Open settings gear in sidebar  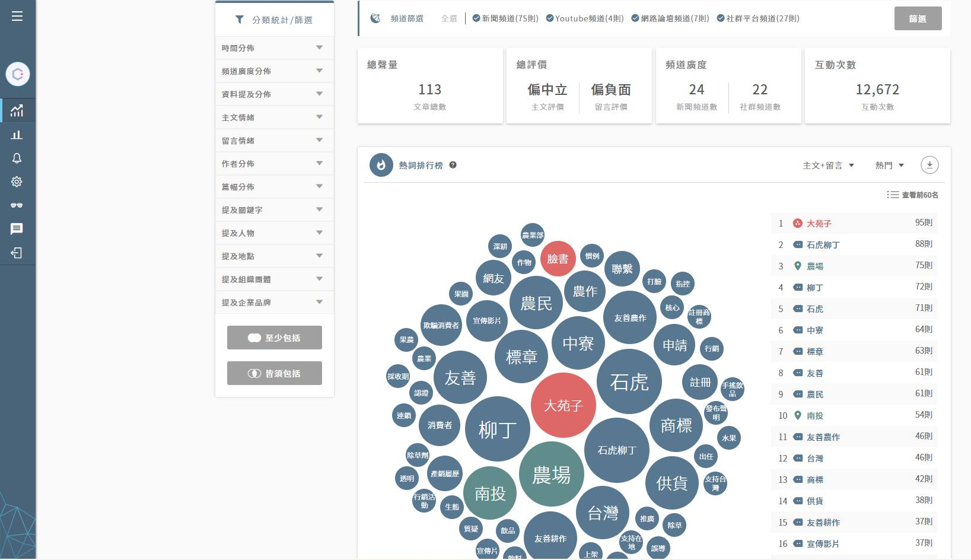tap(17, 182)
